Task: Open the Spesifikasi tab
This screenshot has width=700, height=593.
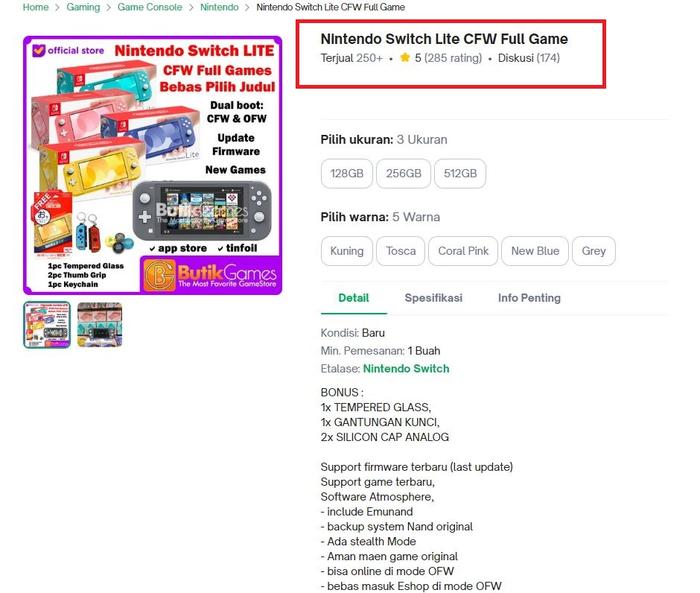Action: (433, 298)
